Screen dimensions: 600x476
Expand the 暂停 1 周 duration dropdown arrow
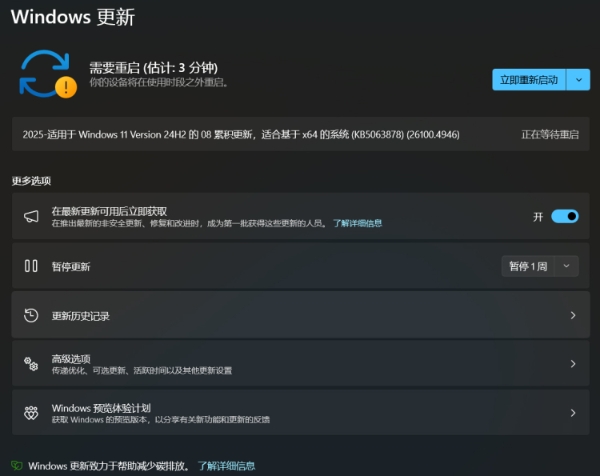[x=566, y=266]
